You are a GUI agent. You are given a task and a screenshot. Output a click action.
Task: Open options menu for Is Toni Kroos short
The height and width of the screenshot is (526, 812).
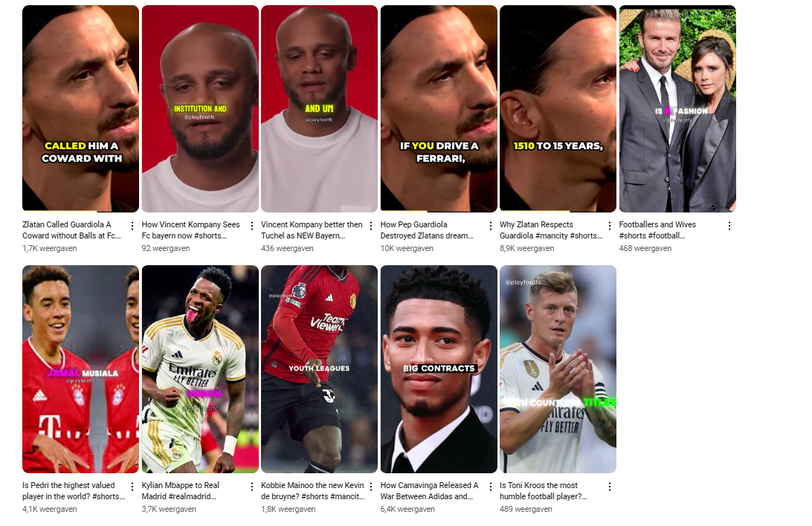pos(610,487)
